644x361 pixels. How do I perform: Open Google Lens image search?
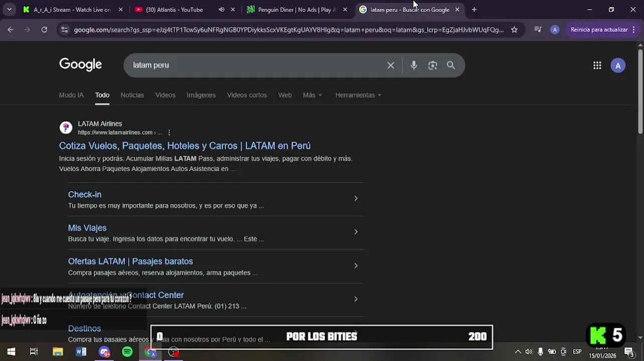[x=432, y=65]
